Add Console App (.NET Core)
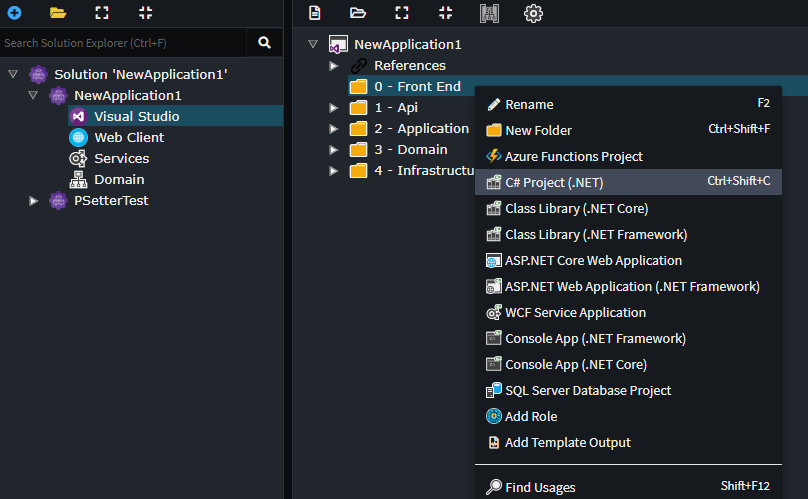The image size is (808, 499). (x=628, y=364)
